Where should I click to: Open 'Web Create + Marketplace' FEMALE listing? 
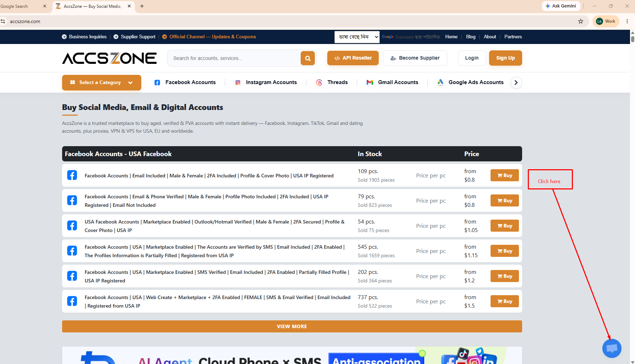pyautogui.click(x=218, y=302)
